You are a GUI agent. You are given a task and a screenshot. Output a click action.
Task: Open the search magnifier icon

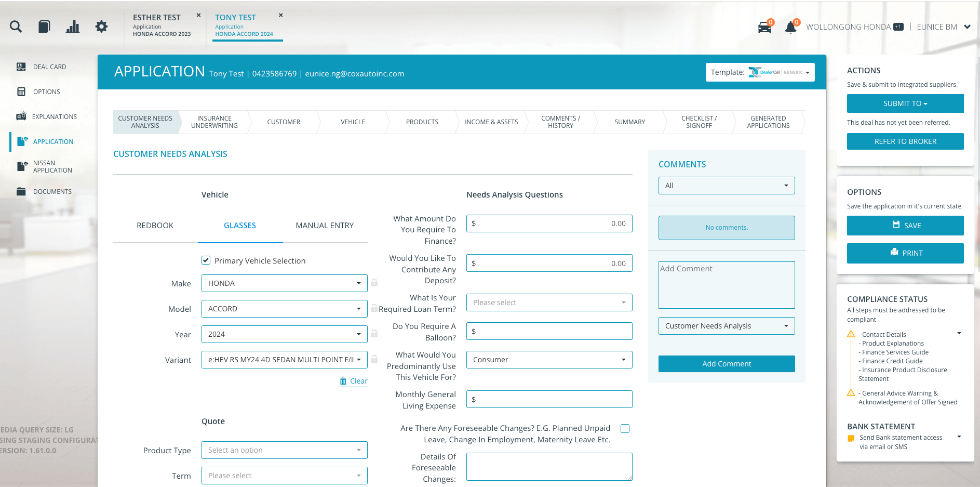16,27
